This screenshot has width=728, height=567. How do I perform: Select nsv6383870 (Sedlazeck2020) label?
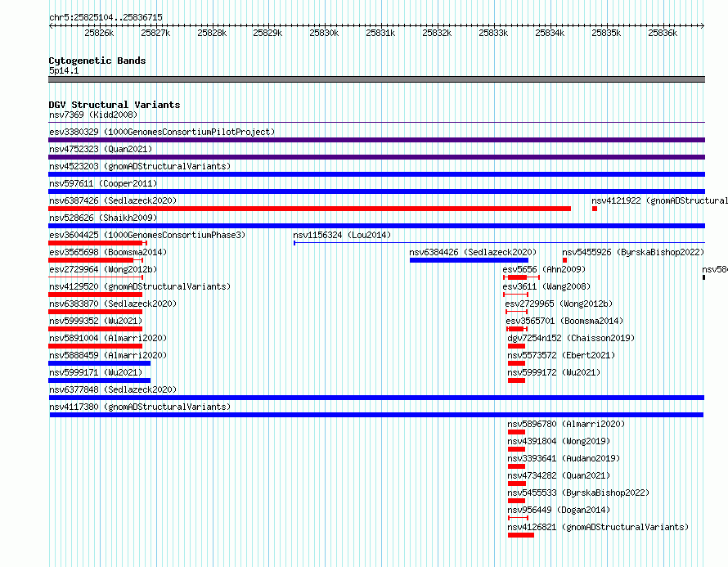click(x=113, y=304)
